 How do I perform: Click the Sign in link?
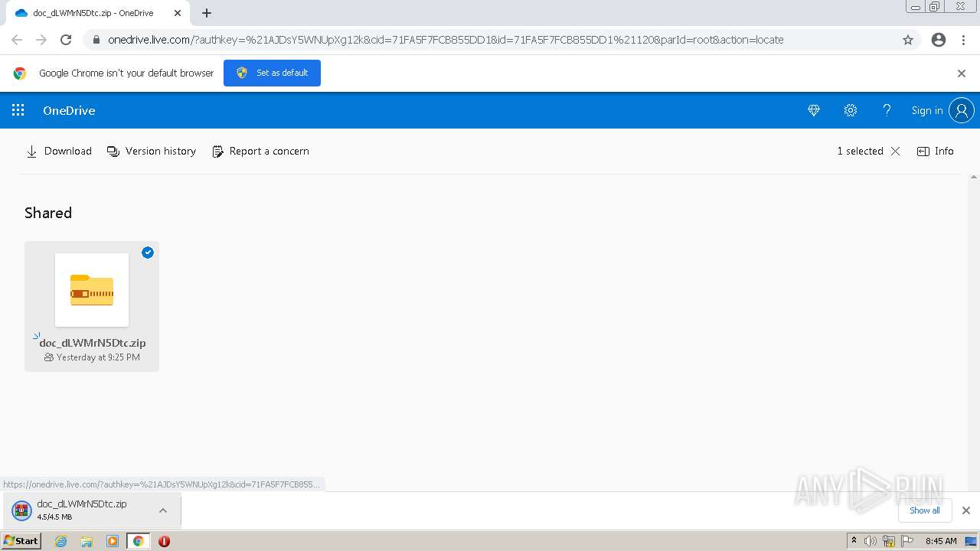tap(926, 111)
